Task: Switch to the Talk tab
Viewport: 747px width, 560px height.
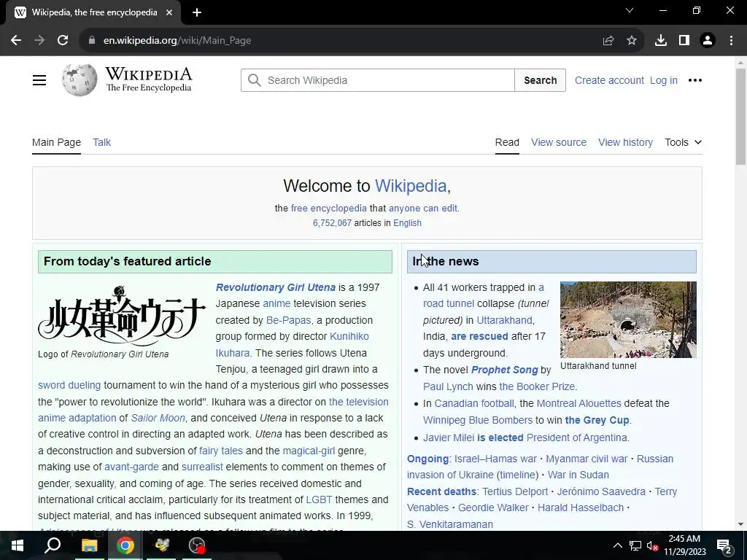Action: (101, 142)
